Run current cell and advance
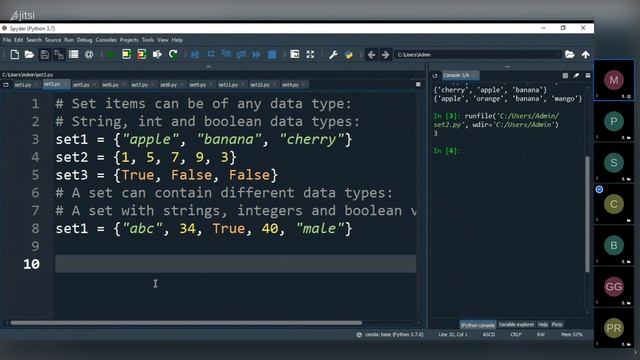This screenshot has height=360, width=640. click(142, 54)
